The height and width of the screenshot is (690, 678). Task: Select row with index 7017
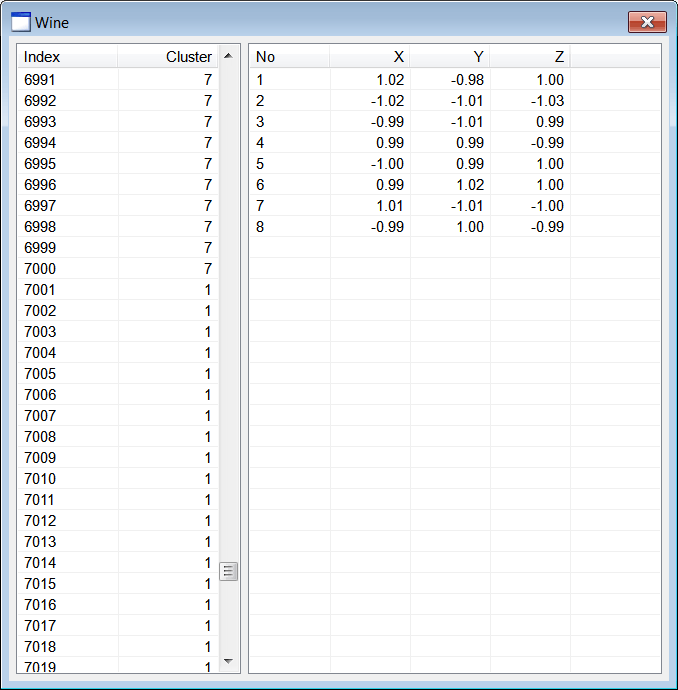click(118, 626)
